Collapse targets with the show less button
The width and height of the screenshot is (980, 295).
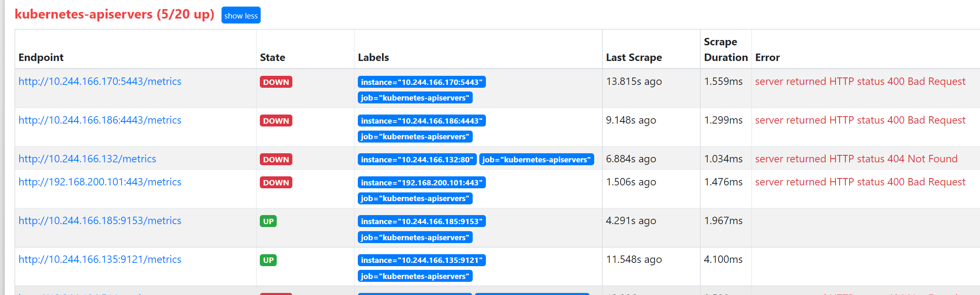coord(241,15)
